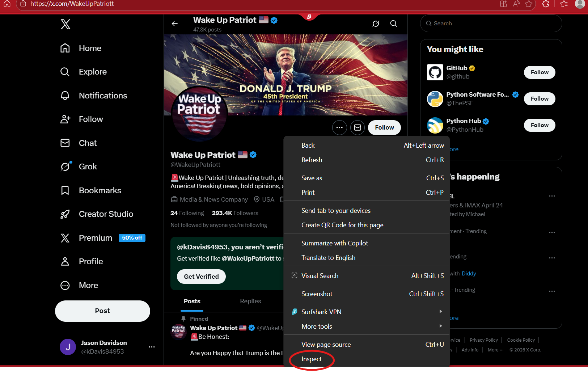Select Screenshot in context menu
This screenshot has width=588, height=371.
pyautogui.click(x=367, y=294)
